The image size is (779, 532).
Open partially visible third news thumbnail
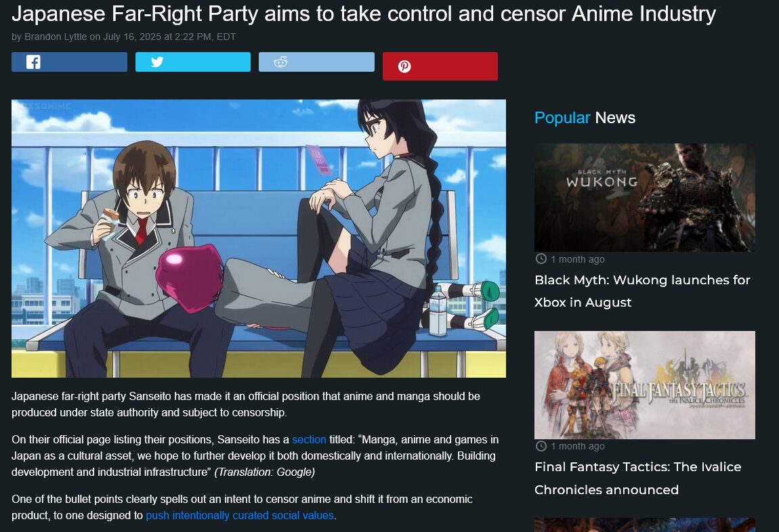tap(644, 525)
